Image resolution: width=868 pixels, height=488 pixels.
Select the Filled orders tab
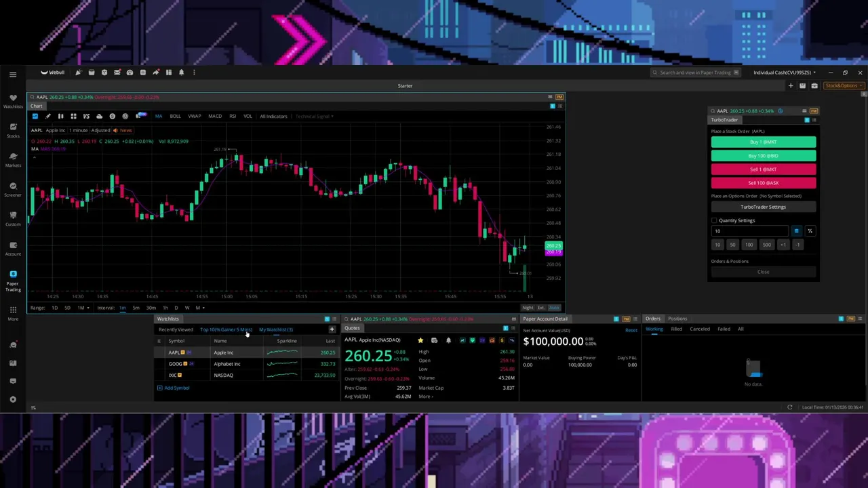pyautogui.click(x=676, y=329)
